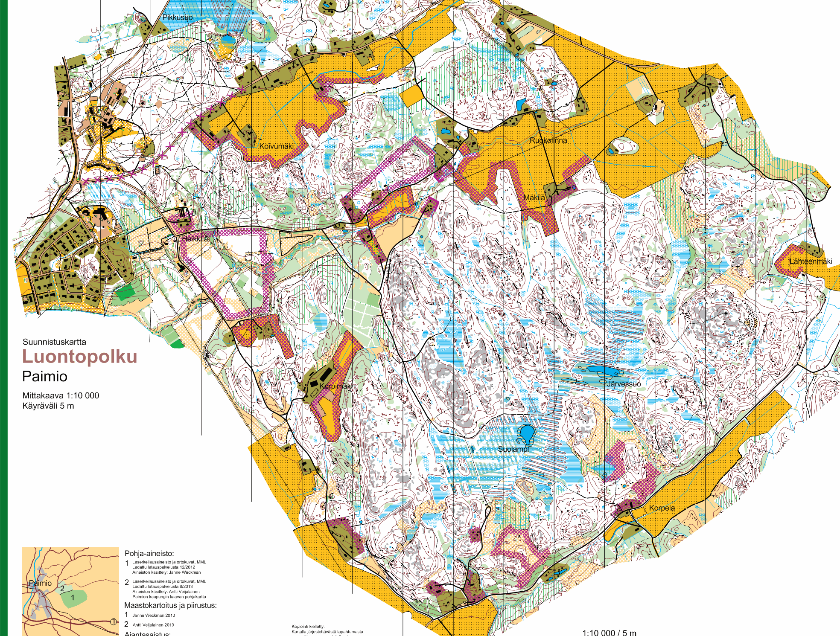840x636 pixels.
Task: Select the Korpela label
Action: click(662, 508)
